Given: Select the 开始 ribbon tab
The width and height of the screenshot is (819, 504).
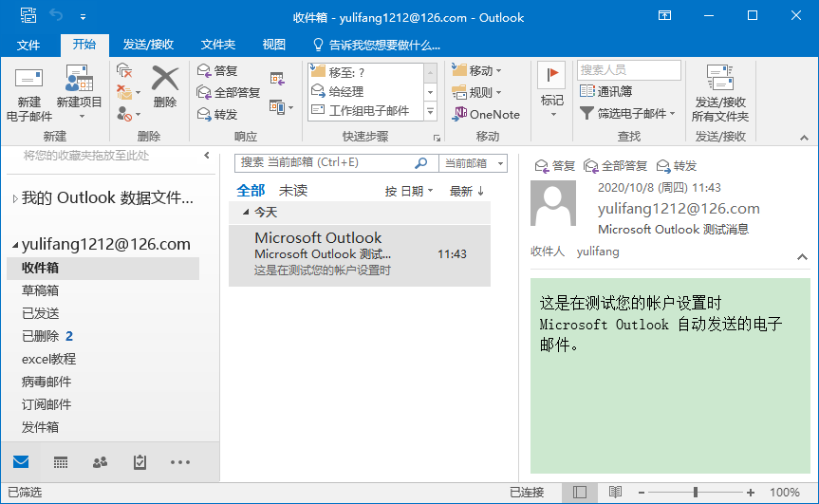Looking at the screenshot, I should [84, 45].
